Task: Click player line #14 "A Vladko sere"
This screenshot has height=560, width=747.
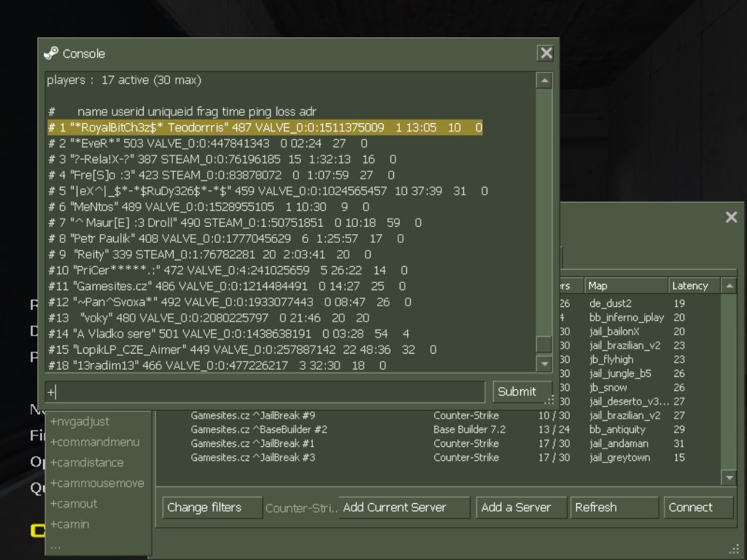Action: 228,334
